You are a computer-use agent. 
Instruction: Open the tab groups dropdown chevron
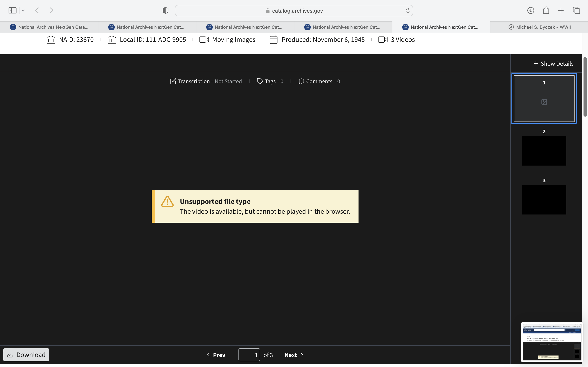23,10
